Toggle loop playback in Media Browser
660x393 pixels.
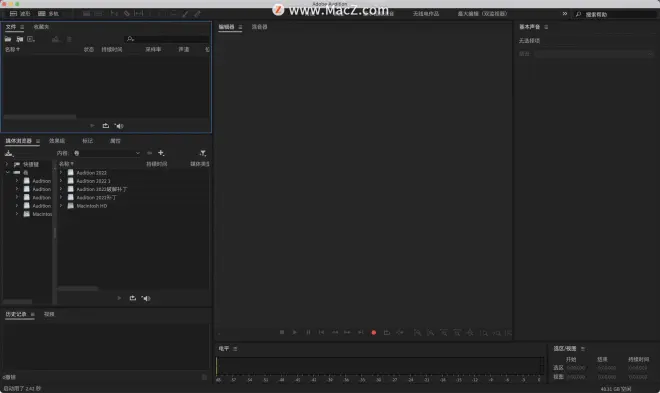coord(133,298)
